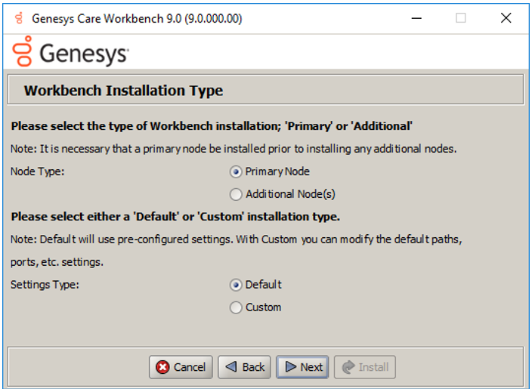Click the Genesys icon in the title bar
532x392 pixels.
(17, 18)
